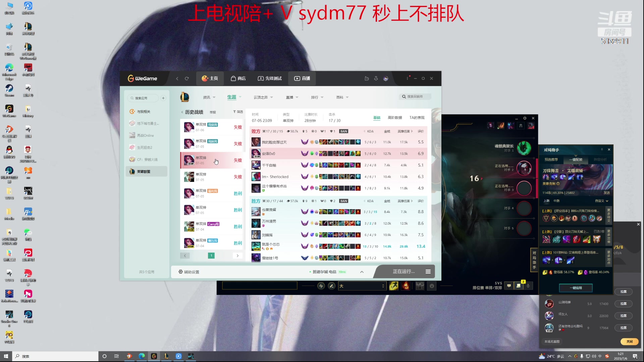The width and height of the screenshot is (644, 362).
Task: Click 拉黑 next to 坏女人
Action: (624, 315)
